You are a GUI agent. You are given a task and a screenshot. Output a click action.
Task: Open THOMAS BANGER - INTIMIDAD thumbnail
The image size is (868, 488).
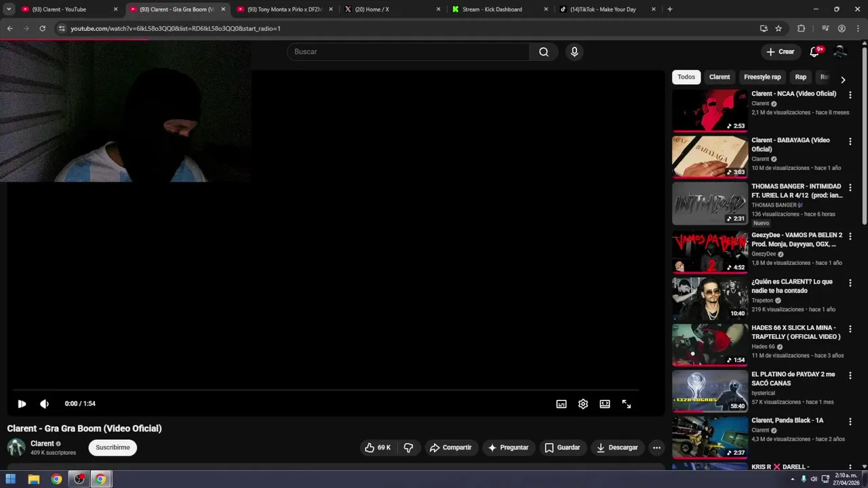point(710,203)
